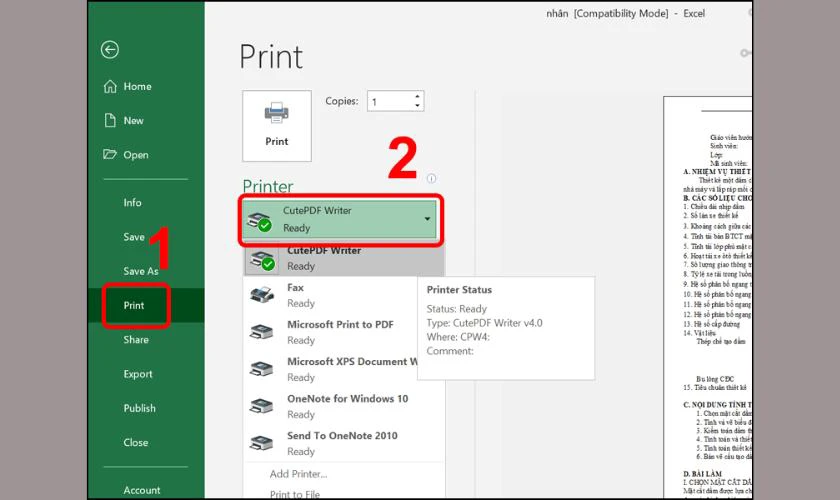The height and width of the screenshot is (500, 840).
Task: Click Add Printer... option
Action: click(298, 474)
